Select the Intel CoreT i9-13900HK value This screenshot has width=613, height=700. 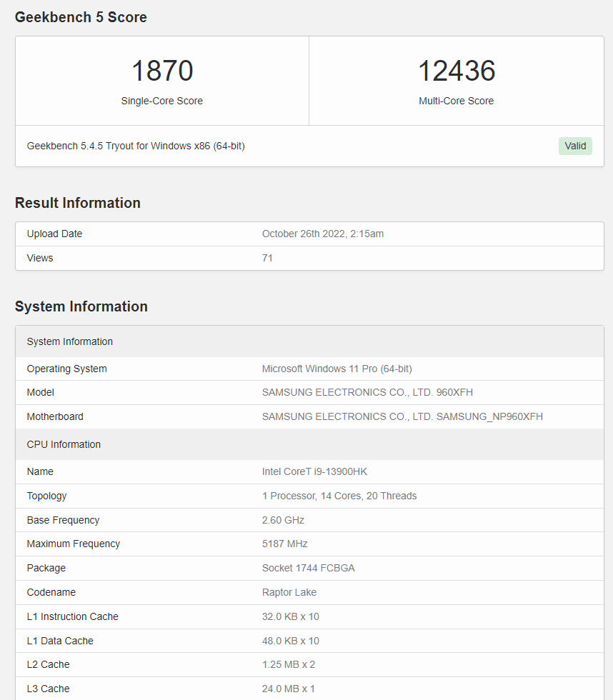[315, 472]
